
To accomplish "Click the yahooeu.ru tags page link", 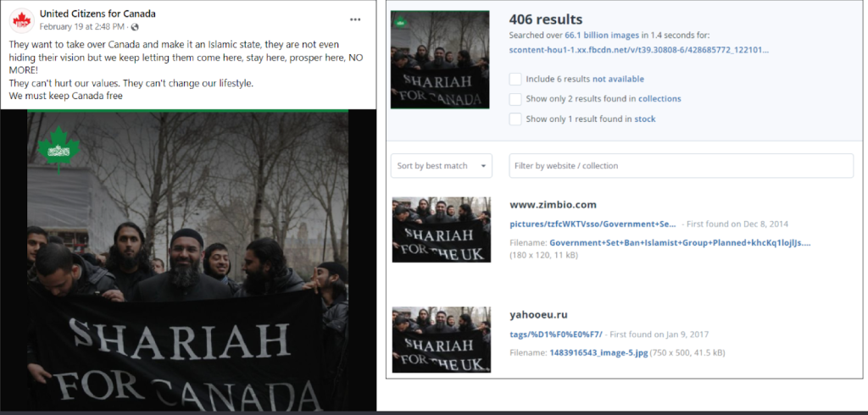I will click(x=555, y=334).
